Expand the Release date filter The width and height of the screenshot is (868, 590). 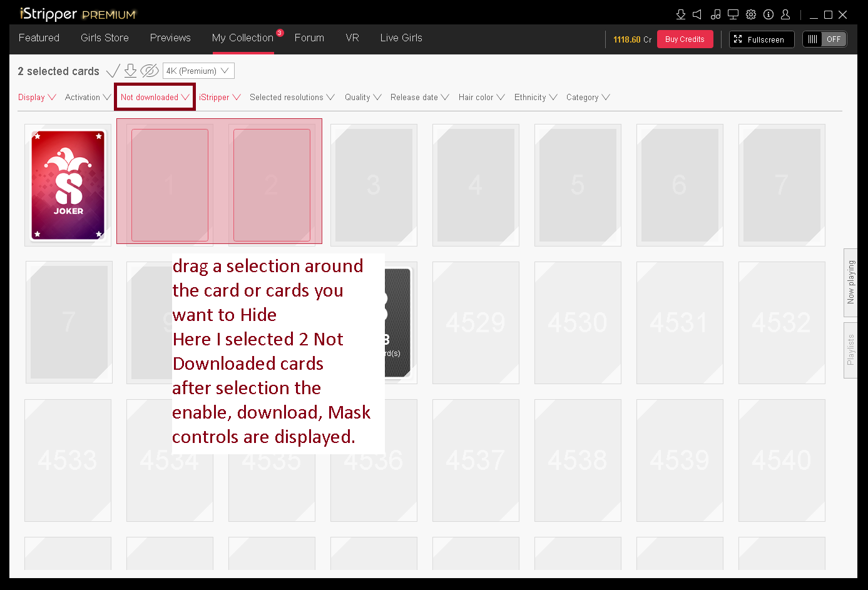(x=419, y=98)
